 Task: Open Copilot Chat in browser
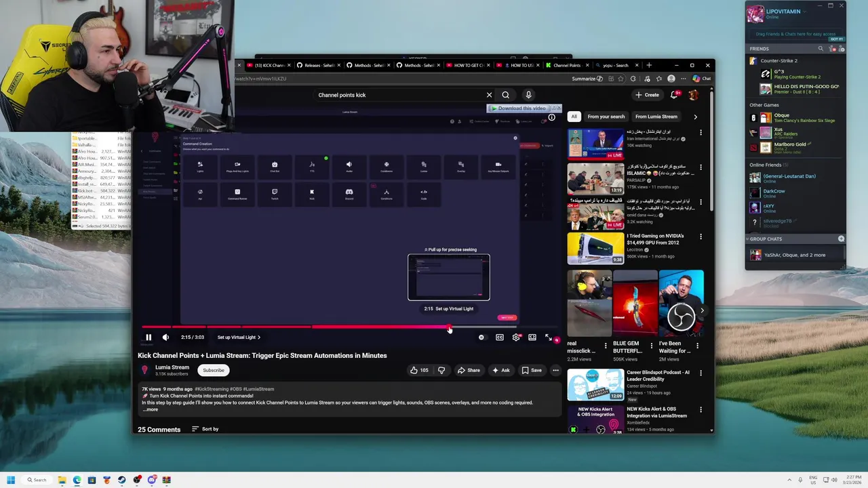pyautogui.click(x=702, y=79)
